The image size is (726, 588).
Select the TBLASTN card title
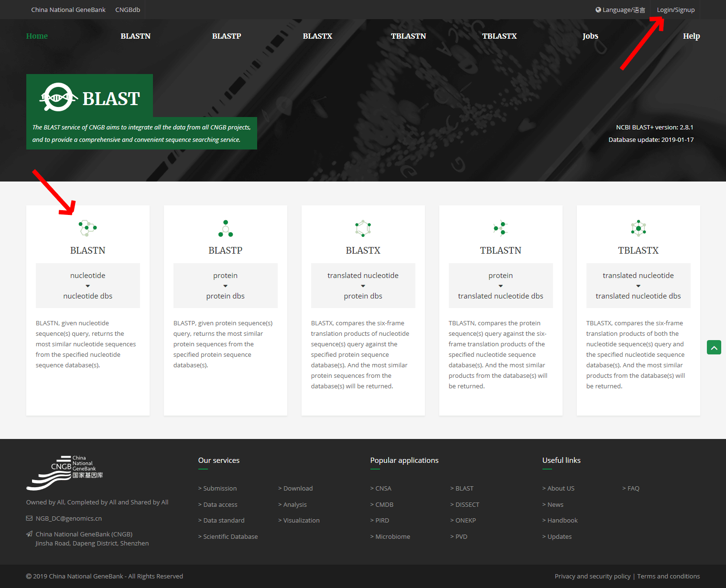(x=500, y=250)
